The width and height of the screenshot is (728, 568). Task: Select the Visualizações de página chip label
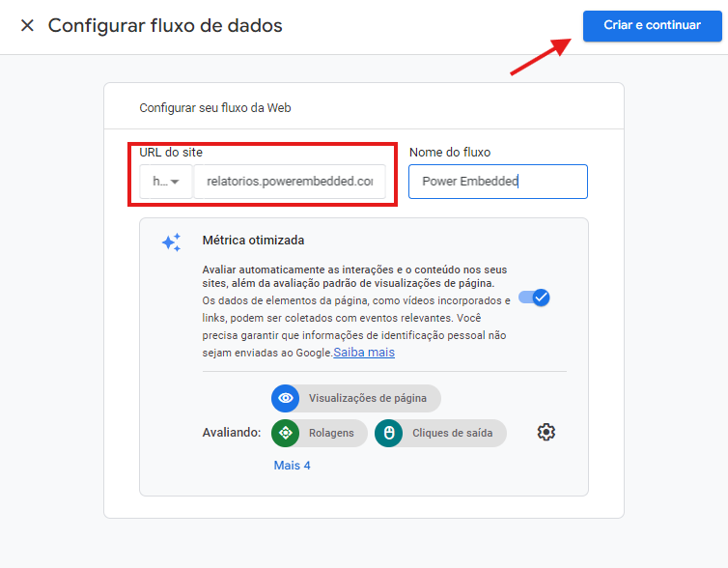click(367, 398)
